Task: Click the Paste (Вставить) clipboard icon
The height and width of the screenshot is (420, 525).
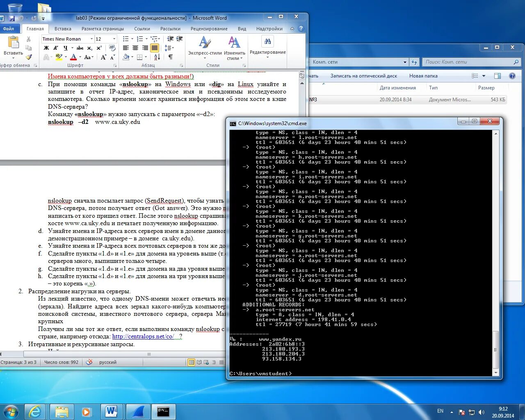Action: point(13,42)
